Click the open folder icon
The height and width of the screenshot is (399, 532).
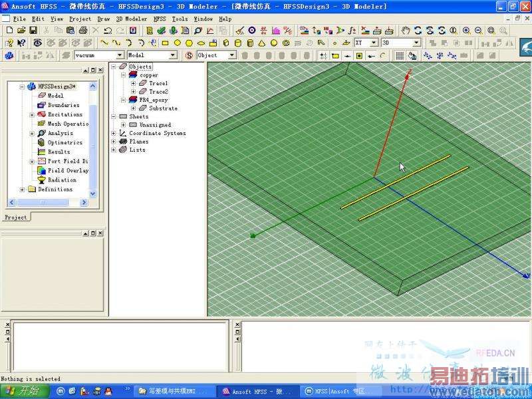pyautogui.click(x=21, y=31)
